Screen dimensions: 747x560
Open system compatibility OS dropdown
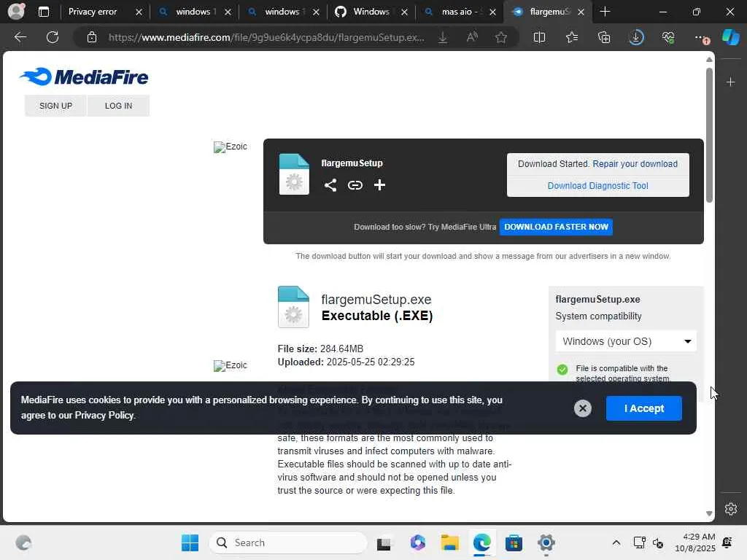point(626,341)
